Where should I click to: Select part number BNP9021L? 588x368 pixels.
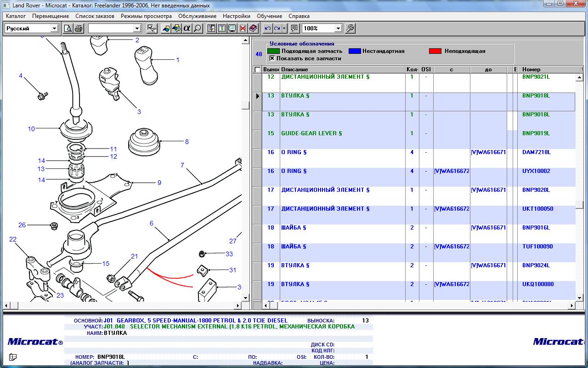tap(536, 77)
